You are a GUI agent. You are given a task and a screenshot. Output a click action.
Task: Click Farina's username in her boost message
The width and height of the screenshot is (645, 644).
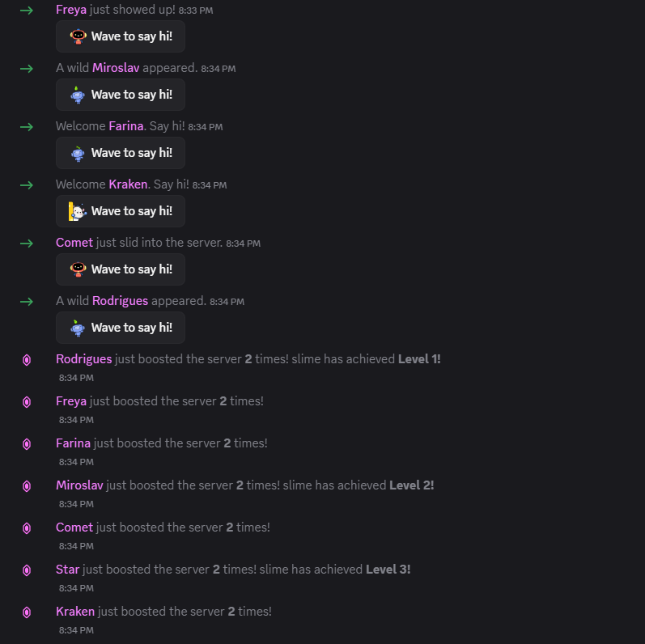pyautogui.click(x=73, y=443)
